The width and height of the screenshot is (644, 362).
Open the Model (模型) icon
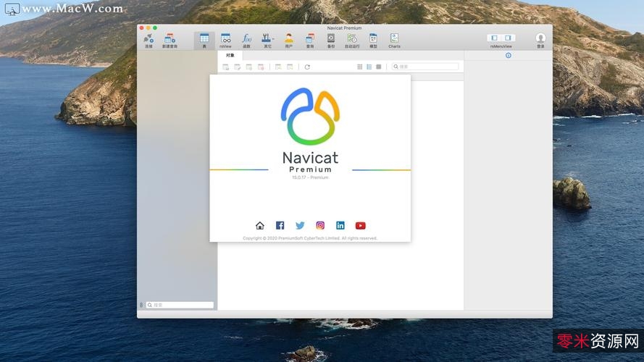click(x=373, y=38)
